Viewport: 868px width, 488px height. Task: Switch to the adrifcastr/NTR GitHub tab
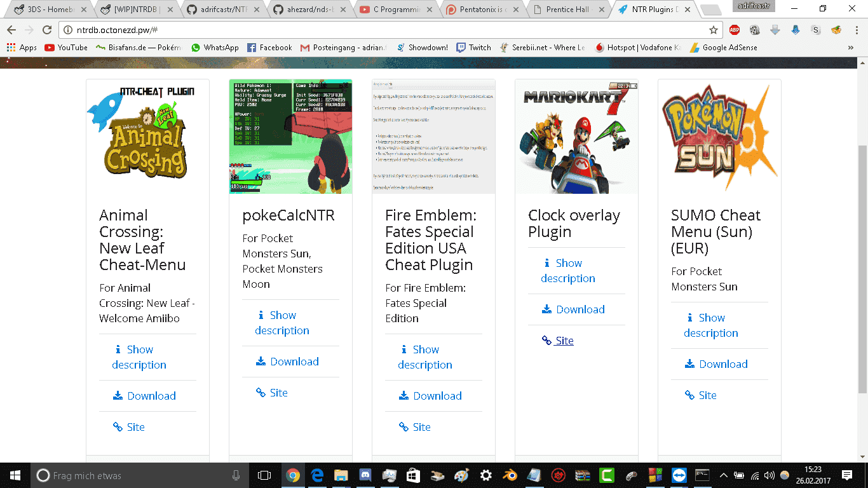pyautogui.click(x=224, y=10)
